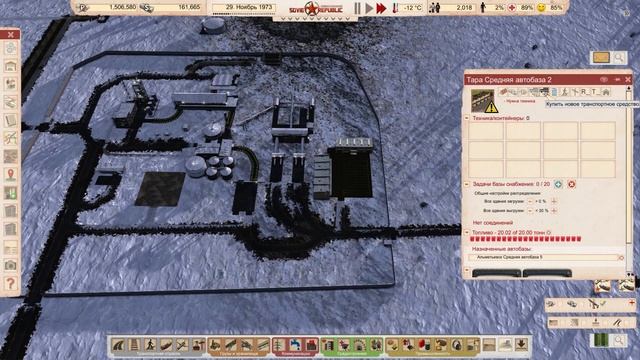The image size is (640, 360).
Task: Select the down-arrow underground view icon
Action: [x=521, y=345]
